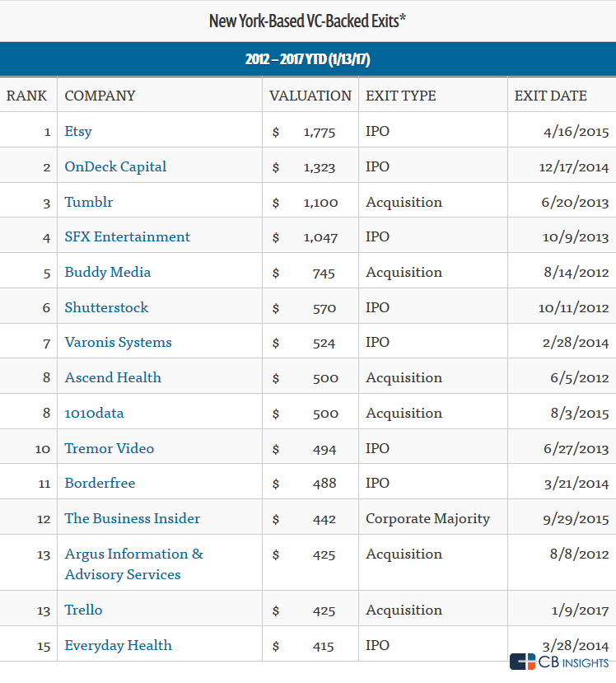Click the RANK column header
Image resolution: width=616 pixels, height=683 pixels.
point(27,96)
